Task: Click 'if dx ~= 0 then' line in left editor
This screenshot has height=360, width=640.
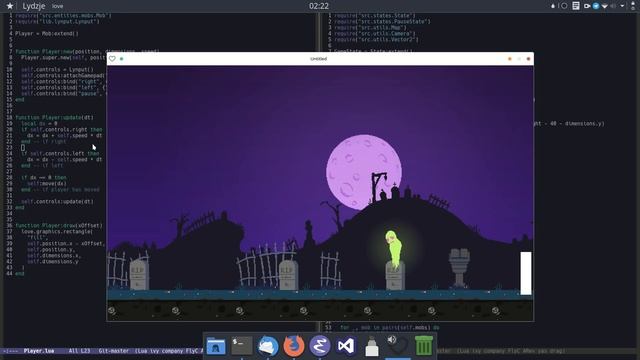Action: pos(44,177)
